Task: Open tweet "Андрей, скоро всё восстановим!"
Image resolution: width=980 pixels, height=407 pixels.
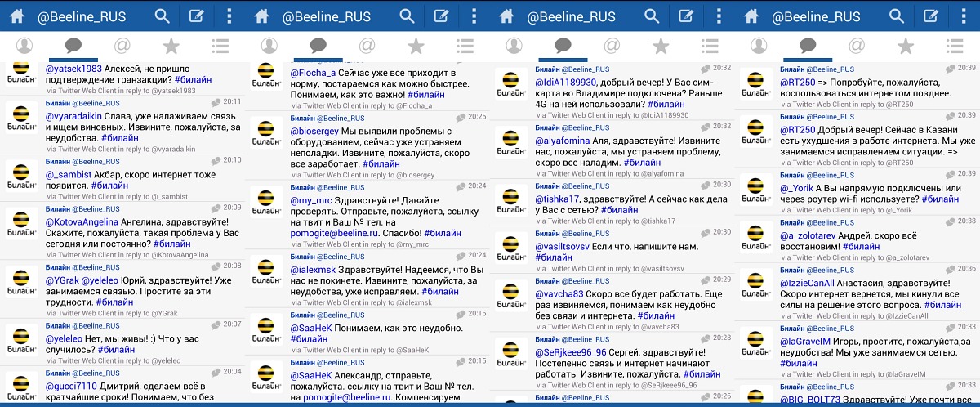Action: coord(857,239)
